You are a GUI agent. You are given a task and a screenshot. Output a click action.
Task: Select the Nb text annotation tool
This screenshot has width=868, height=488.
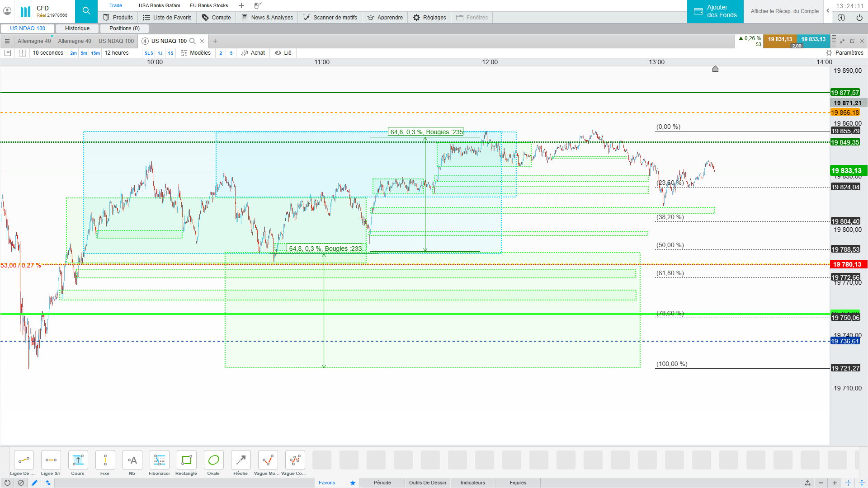(132, 460)
